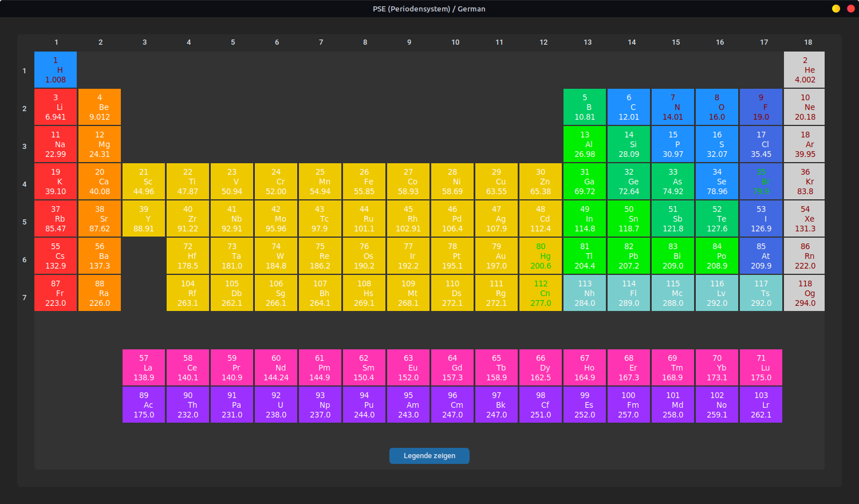Screen dimensions: 859x504
Task: Click the Neon (Ne) element tile
Action: point(805,107)
